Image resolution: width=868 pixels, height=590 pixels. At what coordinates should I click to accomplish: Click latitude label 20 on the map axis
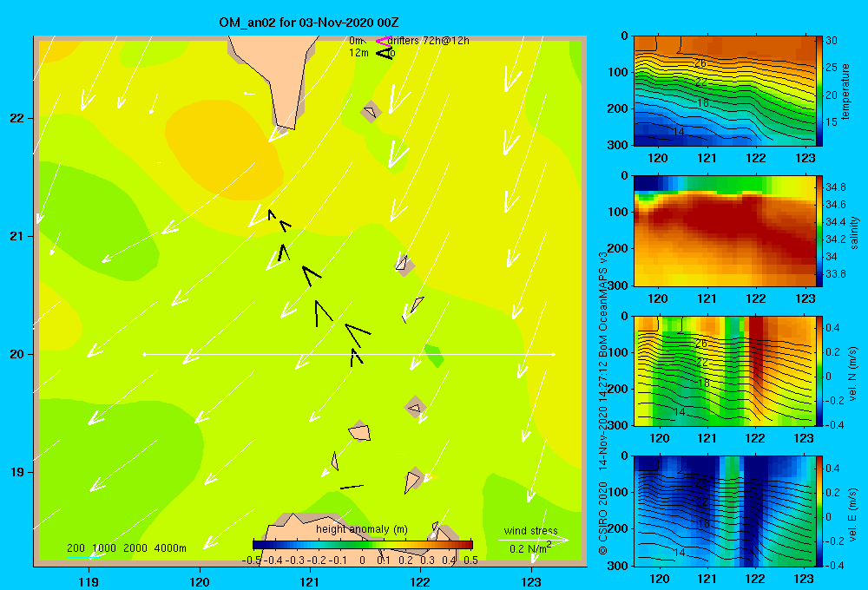(17, 354)
